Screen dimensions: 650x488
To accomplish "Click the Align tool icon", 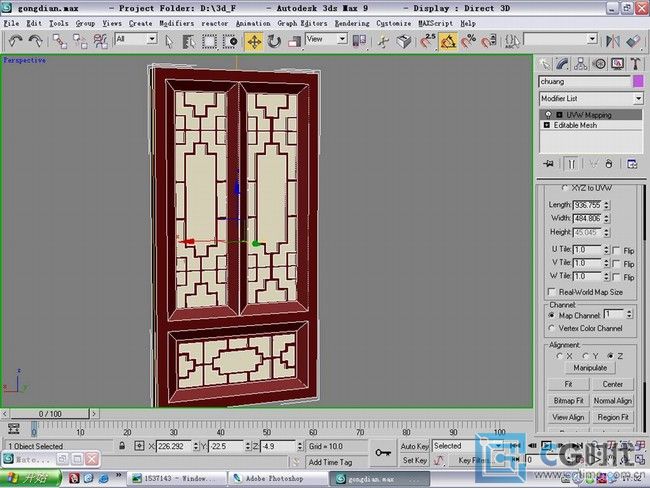I will pos(633,41).
